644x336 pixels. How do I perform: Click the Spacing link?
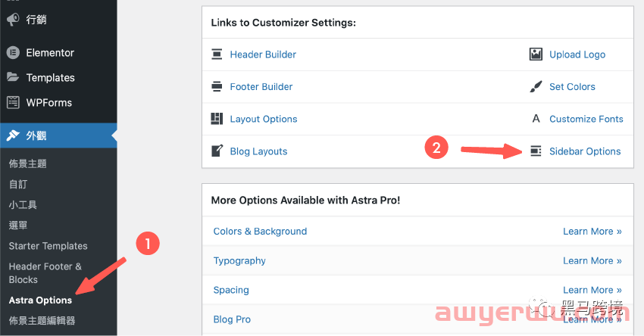click(231, 290)
